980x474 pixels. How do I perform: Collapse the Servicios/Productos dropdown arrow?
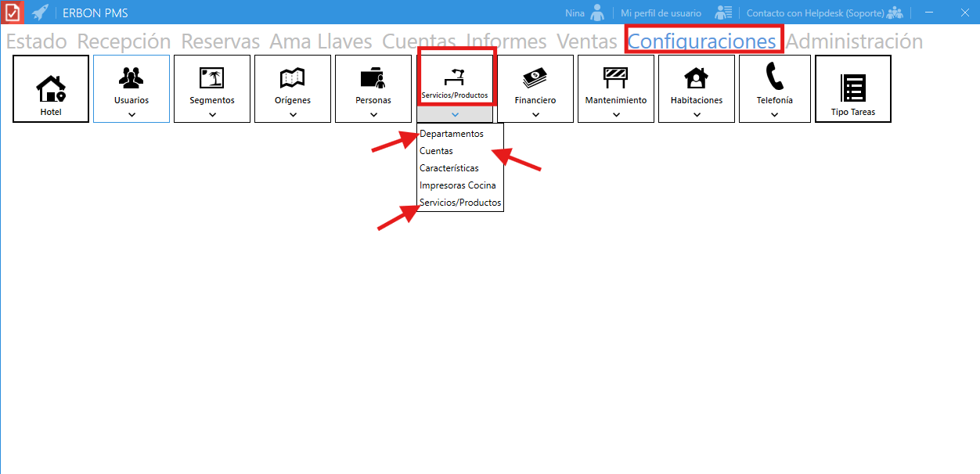coord(455,114)
